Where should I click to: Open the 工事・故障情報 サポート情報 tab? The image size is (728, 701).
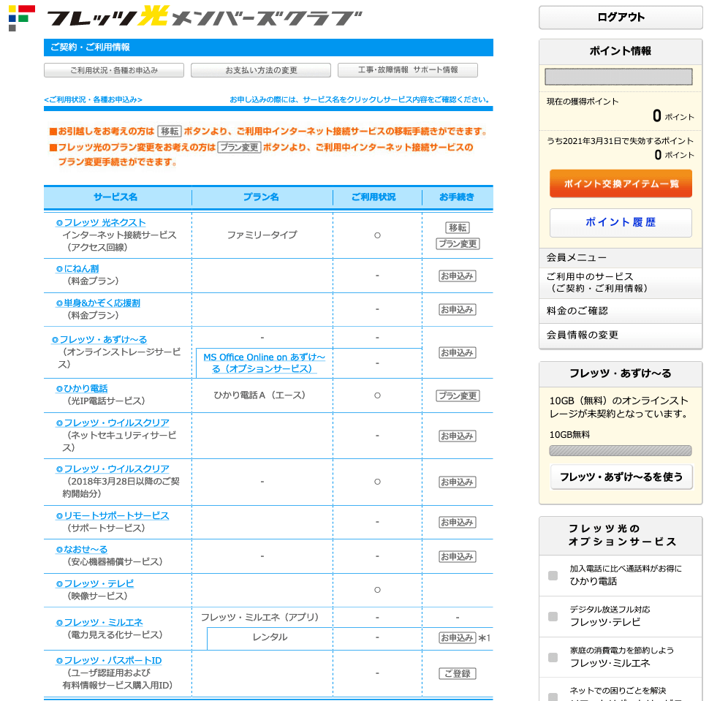pyautogui.click(x=408, y=70)
